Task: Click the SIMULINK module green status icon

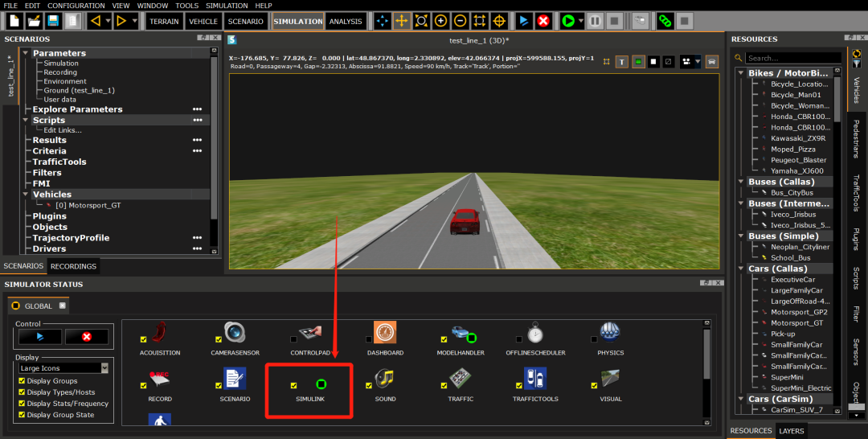Action: pos(321,384)
